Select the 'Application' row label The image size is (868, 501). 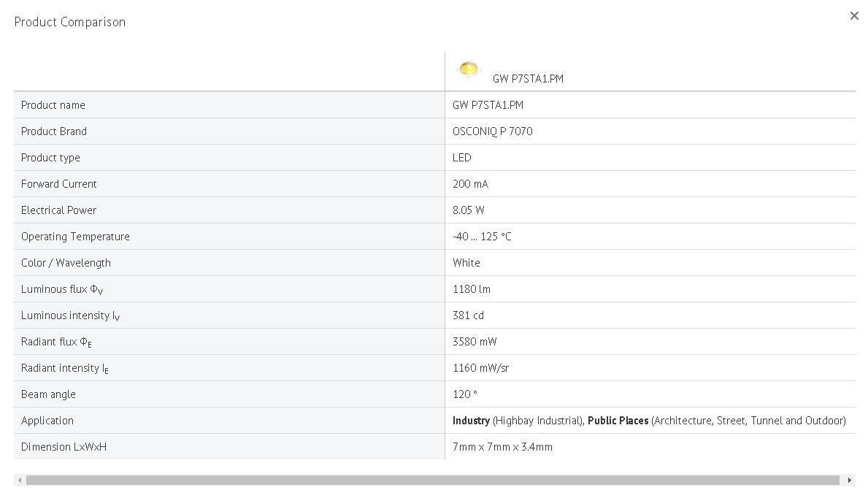(x=47, y=421)
